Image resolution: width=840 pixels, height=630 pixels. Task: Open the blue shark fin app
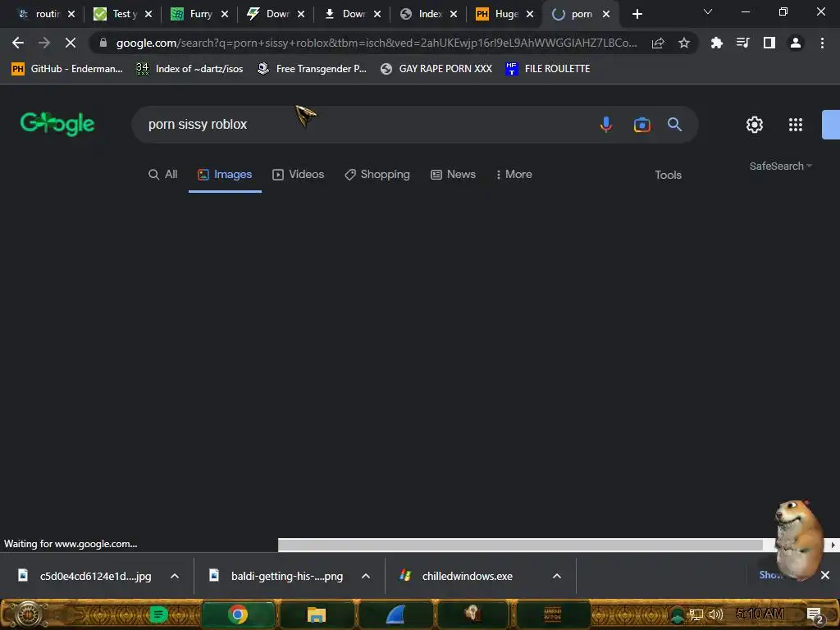tap(395, 614)
